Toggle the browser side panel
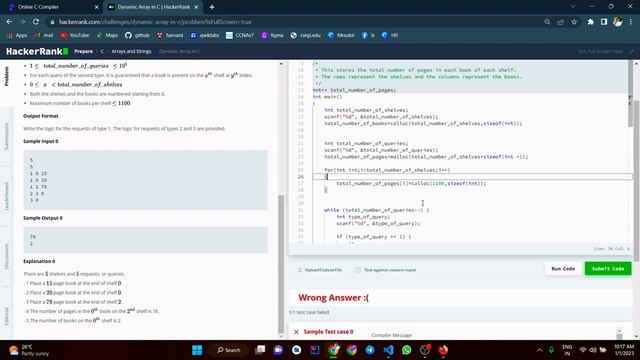 click(x=604, y=22)
